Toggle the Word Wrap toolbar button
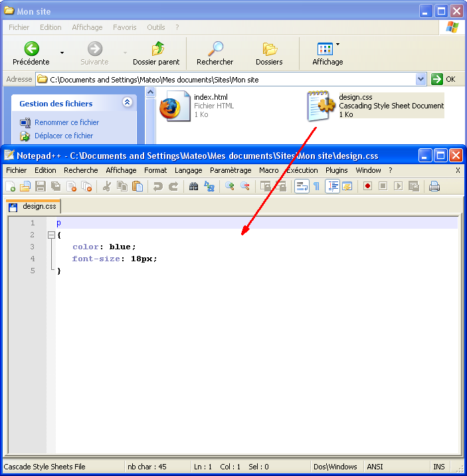Image resolution: width=467 pixels, height=476 pixels. [302, 186]
